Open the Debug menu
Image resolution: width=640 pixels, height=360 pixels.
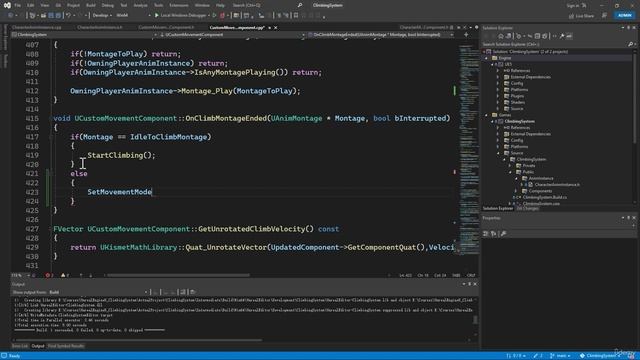108,5
